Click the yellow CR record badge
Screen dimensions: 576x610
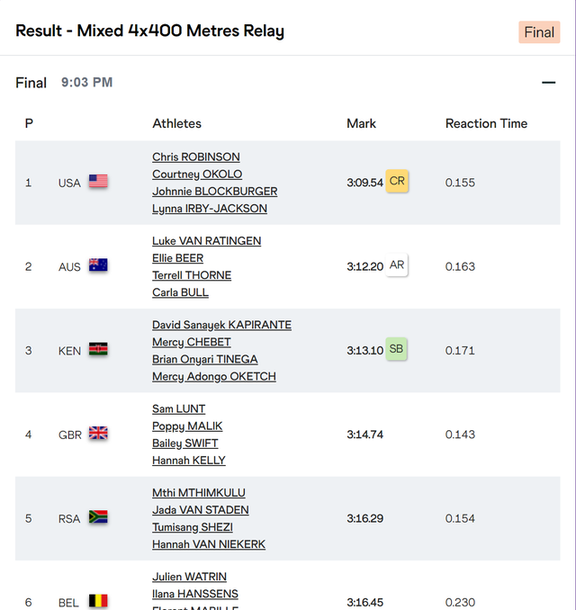coord(397,181)
